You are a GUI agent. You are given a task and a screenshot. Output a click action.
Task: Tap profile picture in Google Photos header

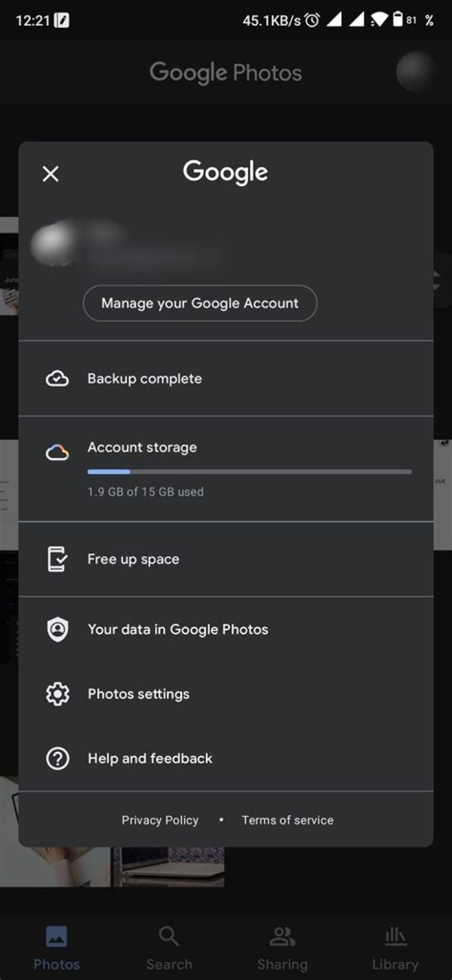click(416, 72)
